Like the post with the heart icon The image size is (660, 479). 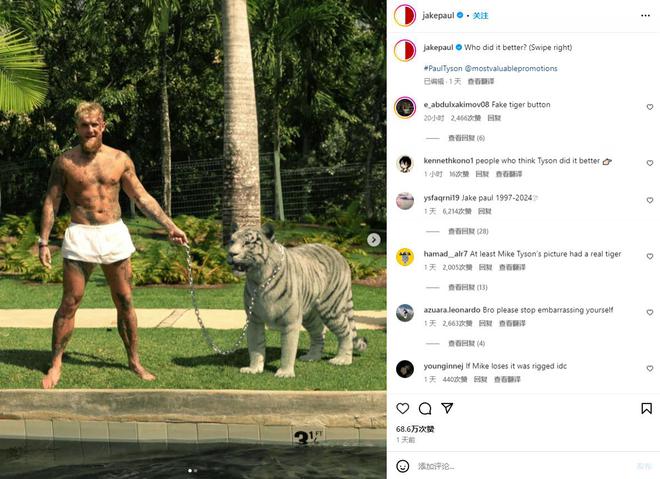point(403,408)
